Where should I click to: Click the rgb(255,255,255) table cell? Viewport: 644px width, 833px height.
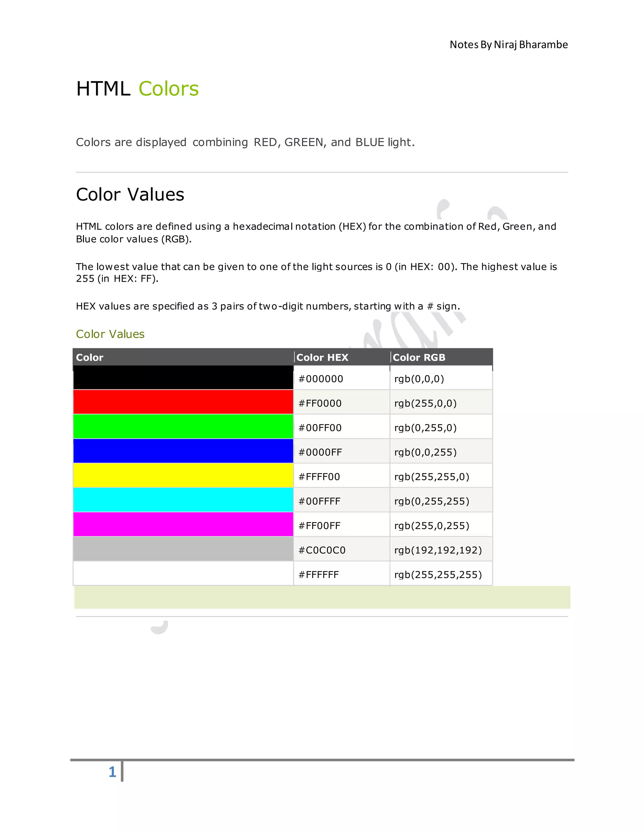point(438,574)
